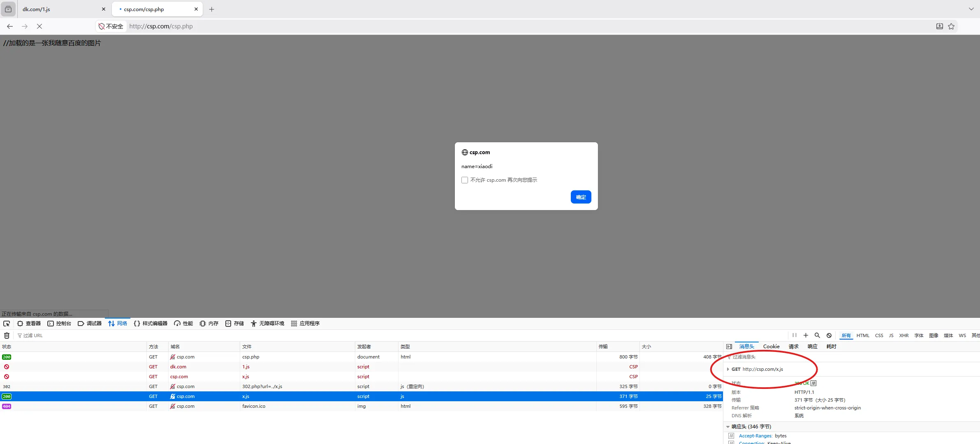Open the 性能 (Performance) panel

click(x=183, y=324)
